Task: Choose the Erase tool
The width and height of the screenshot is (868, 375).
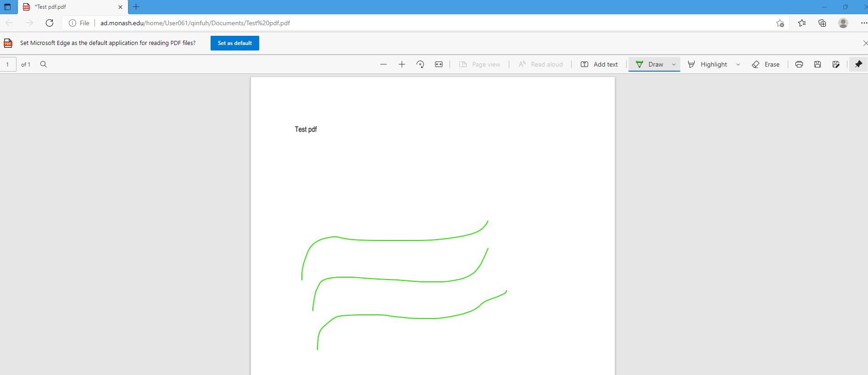Action: 766,64
